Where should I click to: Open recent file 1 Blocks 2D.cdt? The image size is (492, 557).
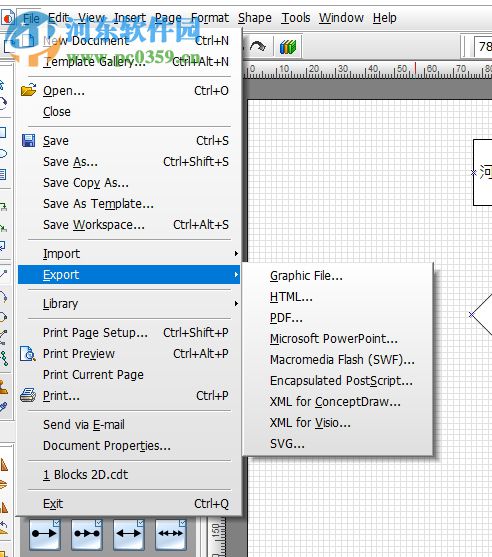(129, 475)
